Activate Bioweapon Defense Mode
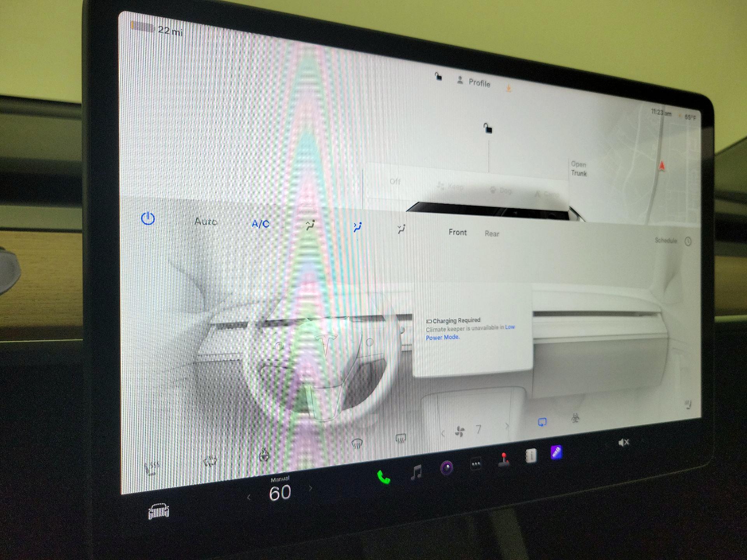 point(576,418)
